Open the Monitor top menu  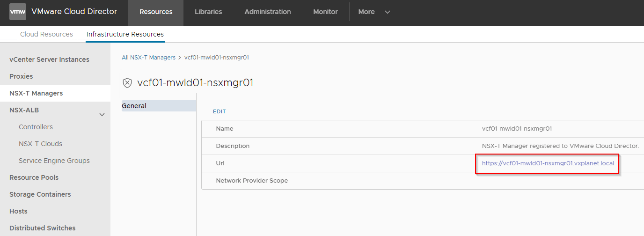tap(325, 12)
